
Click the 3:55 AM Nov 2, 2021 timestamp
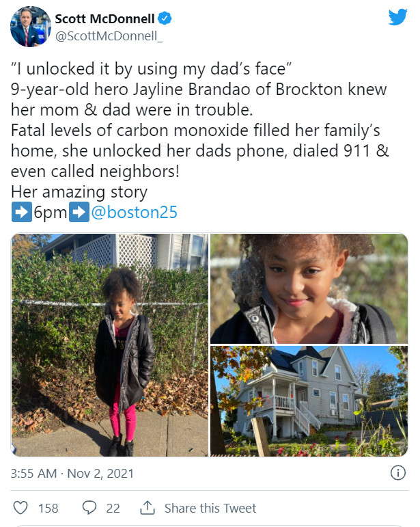pos(73,473)
